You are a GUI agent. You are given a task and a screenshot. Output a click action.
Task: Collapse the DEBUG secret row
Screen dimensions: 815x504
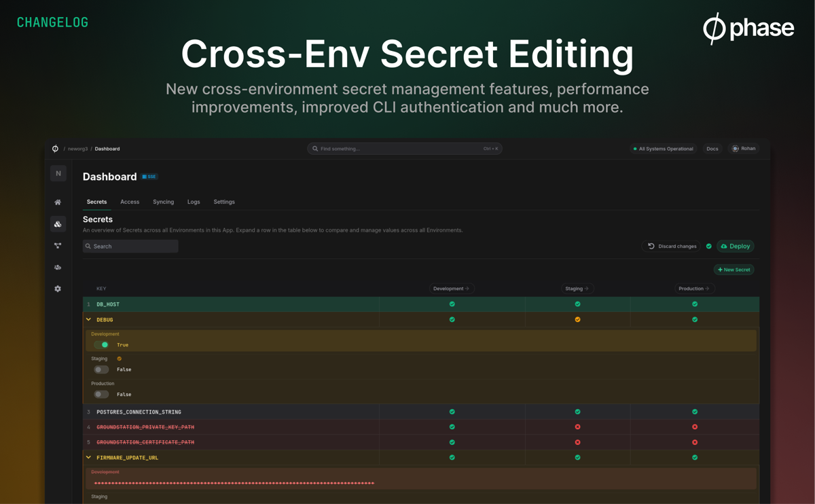88,319
